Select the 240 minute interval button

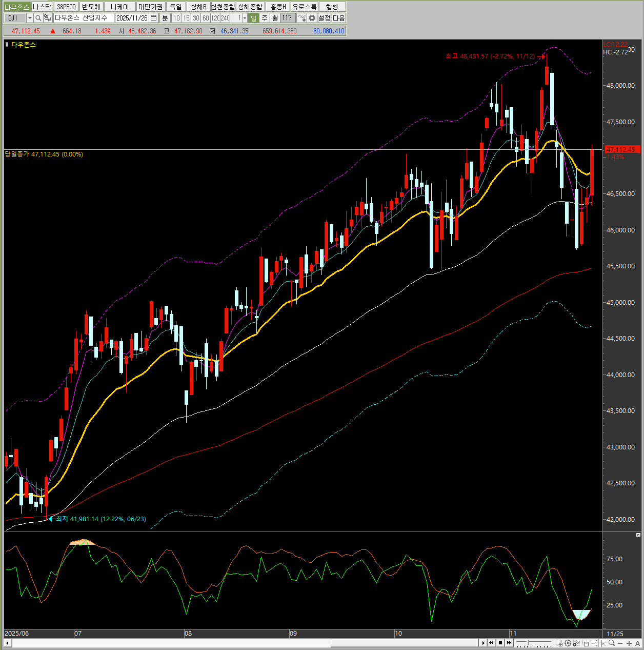[x=225, y=18]
